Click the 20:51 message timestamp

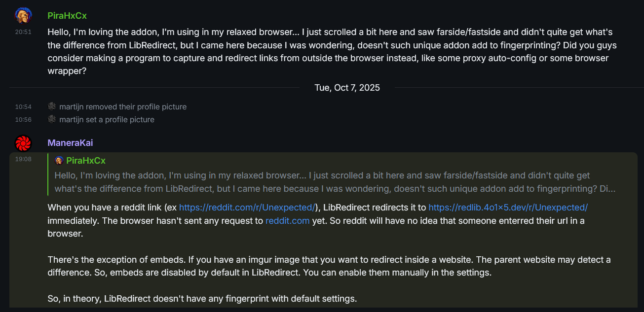coord(23,32)
